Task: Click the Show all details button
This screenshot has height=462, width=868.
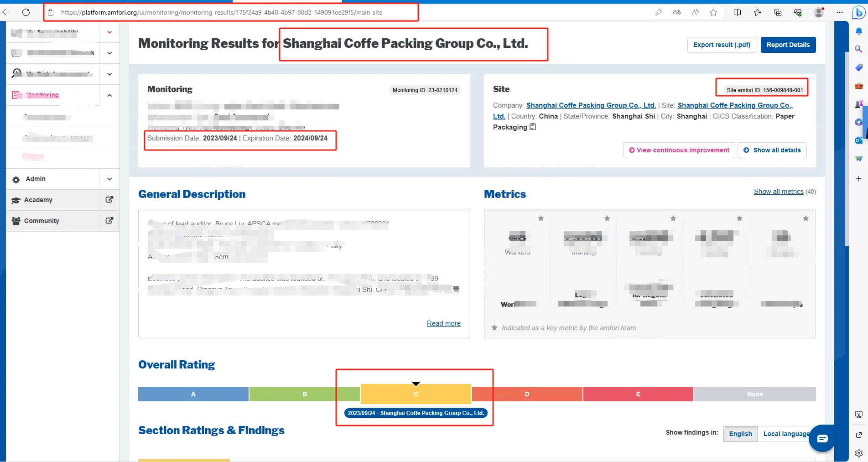Action: pos(772,150)
